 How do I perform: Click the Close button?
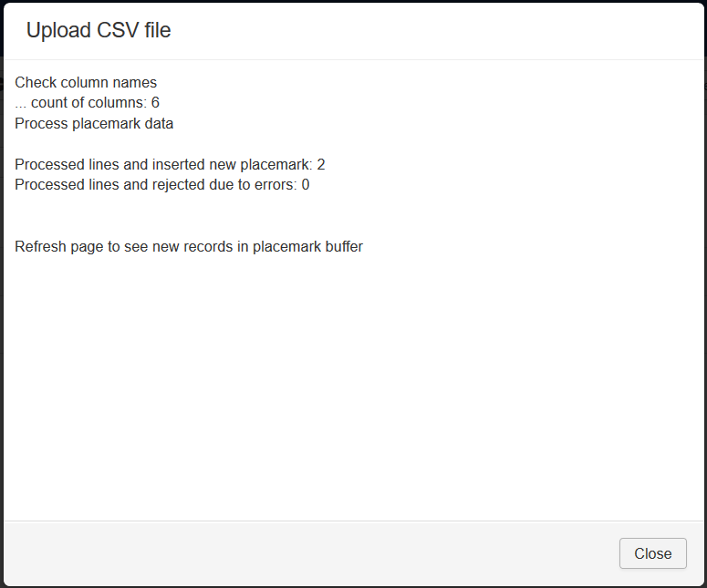pyautogui.click(x=652, y=553)
